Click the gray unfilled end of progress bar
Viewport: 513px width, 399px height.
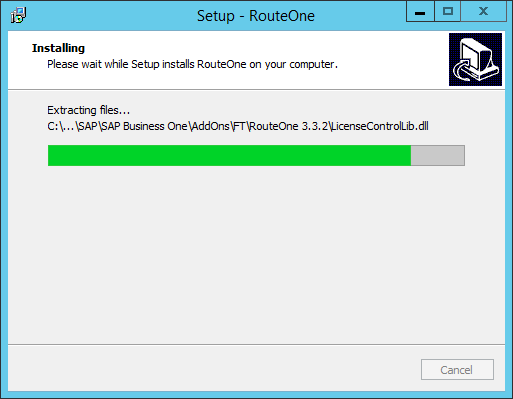click(x=438, y=155)
